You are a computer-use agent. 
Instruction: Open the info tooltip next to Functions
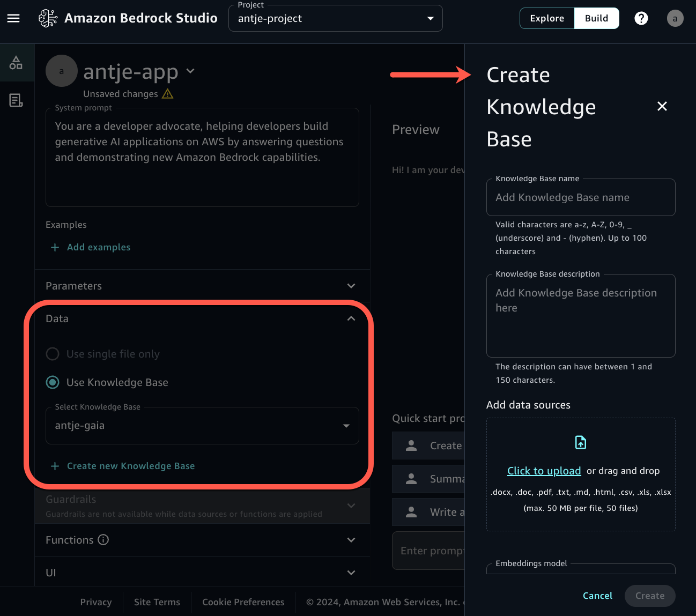click(x=103, y=540)
